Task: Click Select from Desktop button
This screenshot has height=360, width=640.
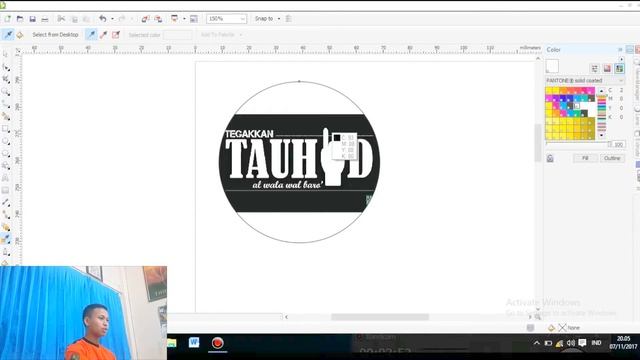Action: [56, 35]
